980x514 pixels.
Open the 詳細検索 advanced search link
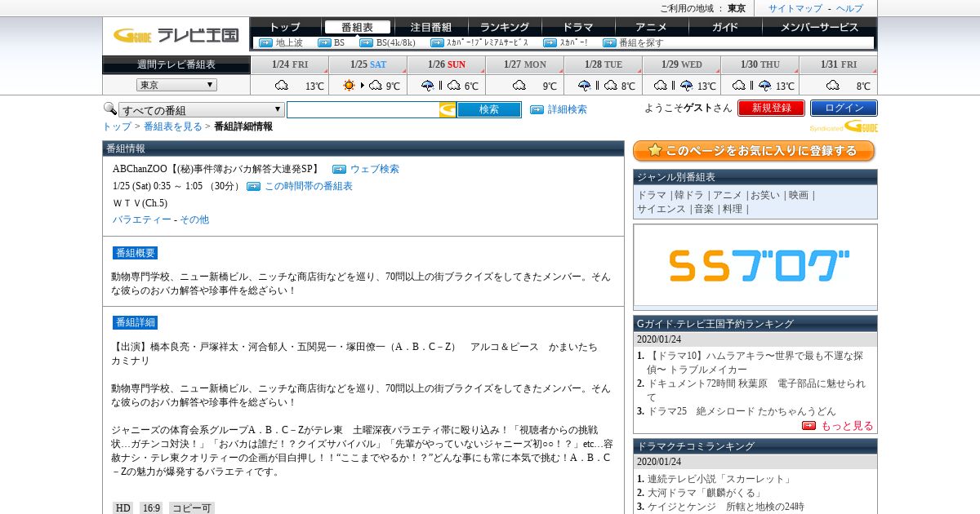point(567,109)
